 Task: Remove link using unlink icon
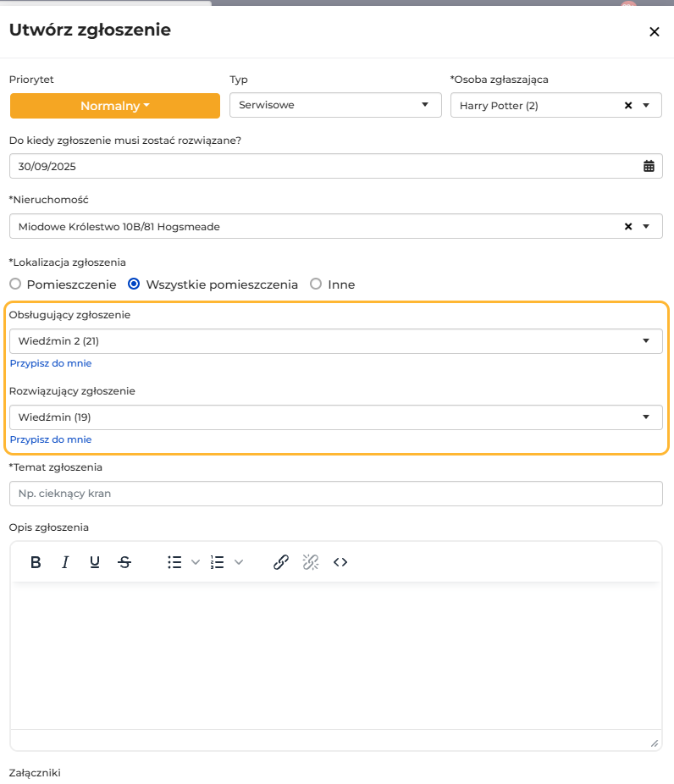(x=311, y=562)
